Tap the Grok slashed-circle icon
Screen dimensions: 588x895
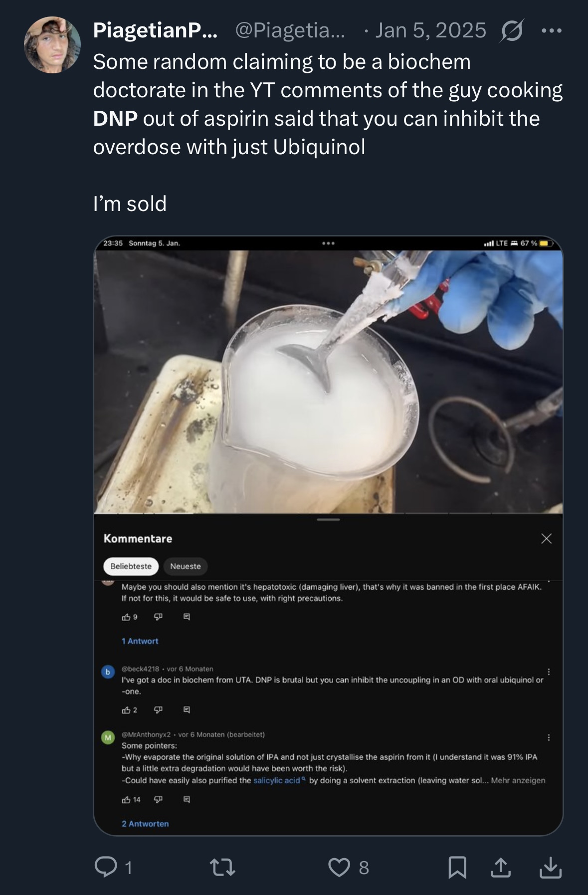tap(512, 31)
